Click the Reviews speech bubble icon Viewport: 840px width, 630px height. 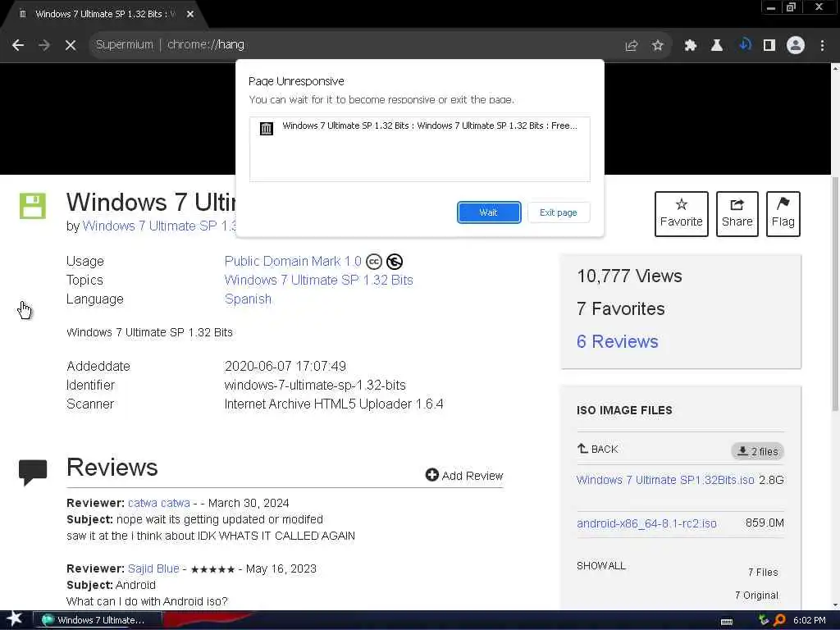point(33,472)
